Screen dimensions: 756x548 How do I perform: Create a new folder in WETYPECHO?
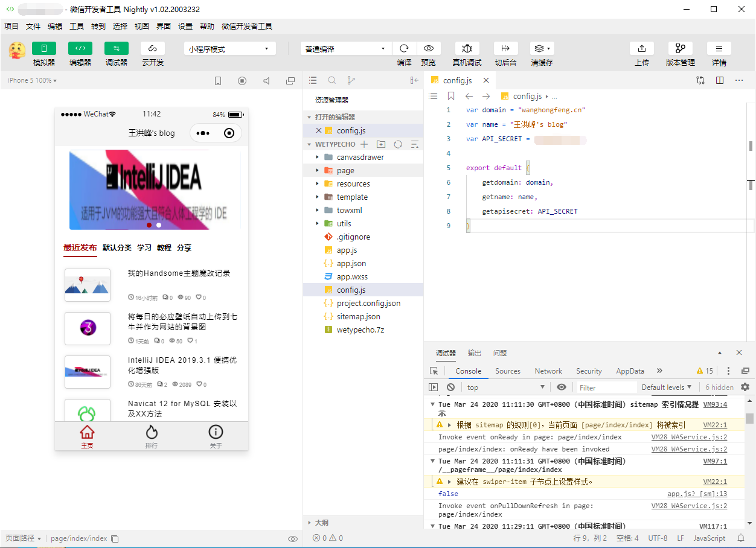(381, 144)
